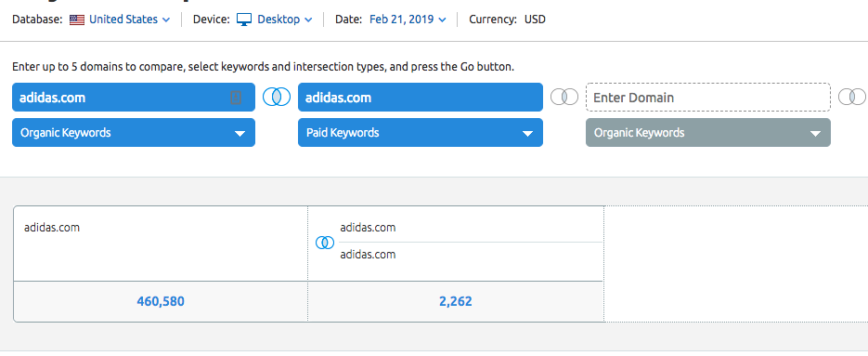Open the Paid Keywords dropdown
The height and width of the screenshot is (356, 868).
(x=421, y=133)
